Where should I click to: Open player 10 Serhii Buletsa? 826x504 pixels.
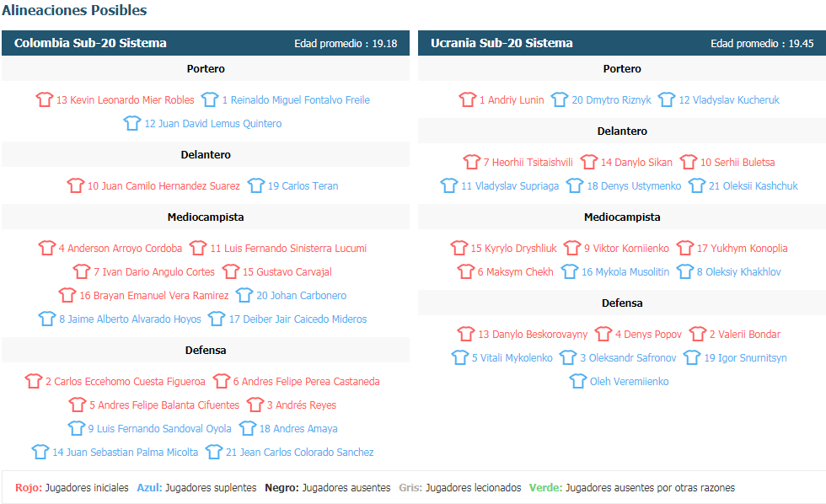coord(737,162)
